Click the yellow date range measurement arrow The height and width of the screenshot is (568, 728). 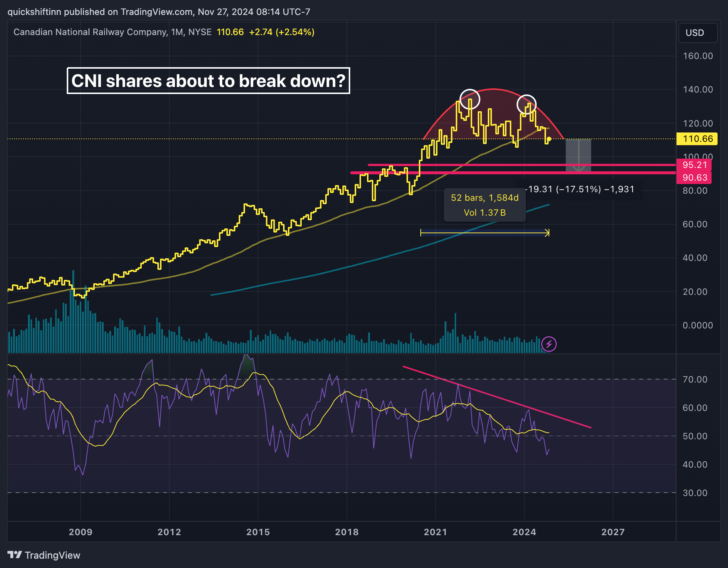[484, 233]
